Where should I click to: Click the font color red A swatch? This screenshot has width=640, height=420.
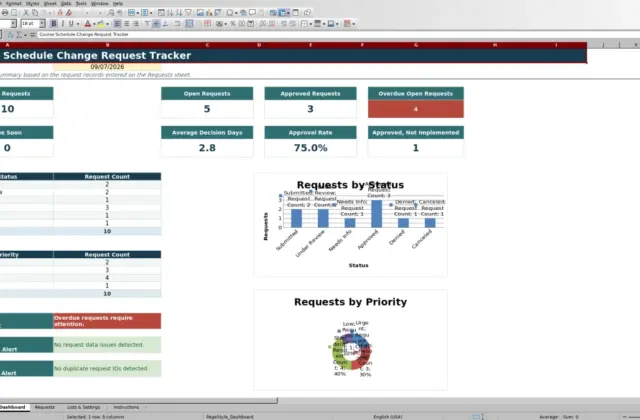[87, 24]
